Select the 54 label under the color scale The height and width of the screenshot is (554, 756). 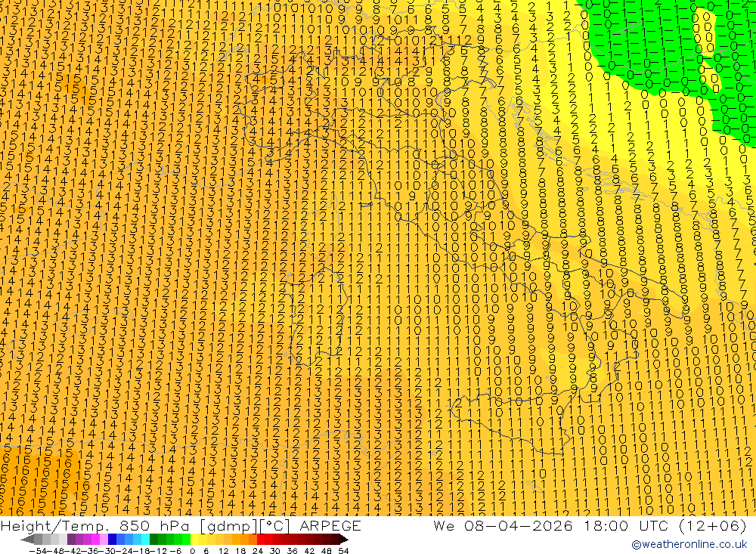[343, 551]
